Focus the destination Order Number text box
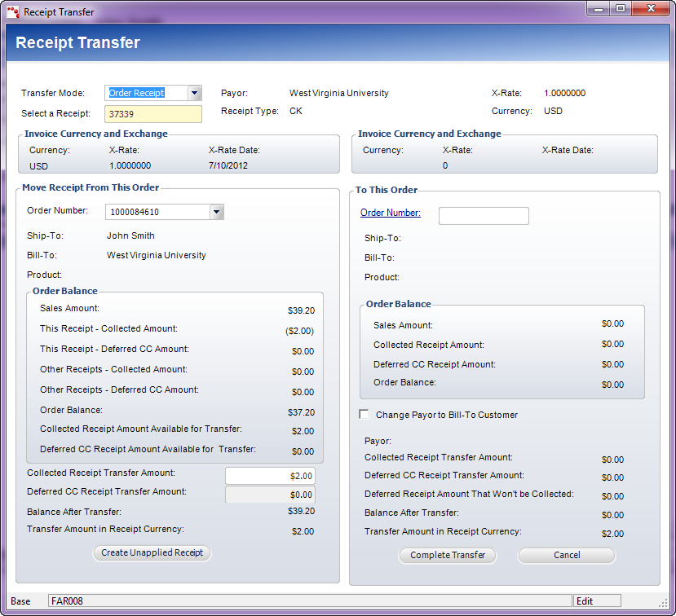The image size is (676, 616). click(484, 216)
